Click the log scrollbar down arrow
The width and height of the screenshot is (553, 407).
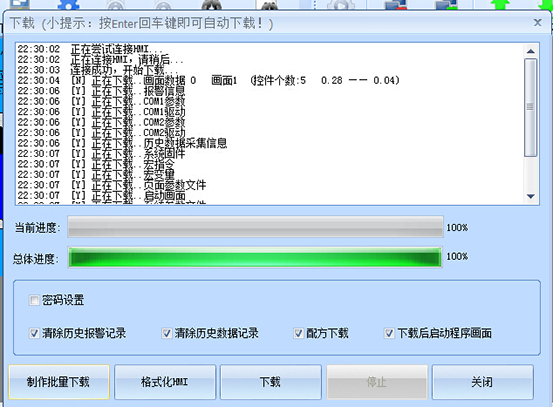pos(530,196)
